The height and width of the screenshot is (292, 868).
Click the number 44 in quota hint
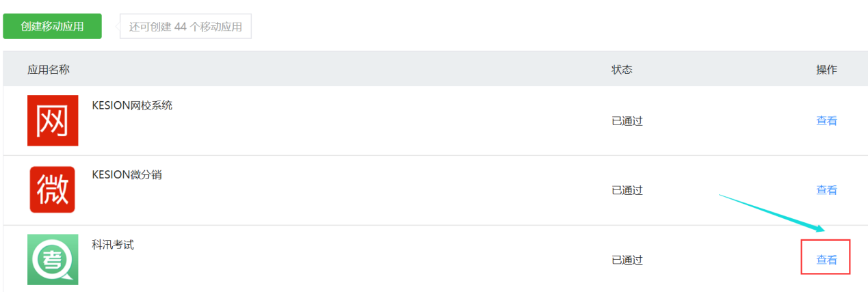point(181,27)
